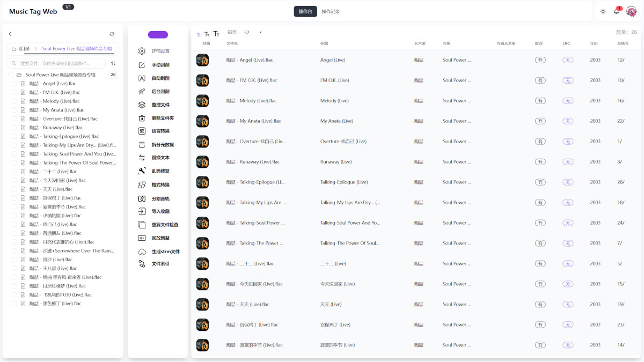The height and width of the screenshot is (362, 644).
Task: Click the Soul Power Live breadcrumb link
Action: click(77, 49)
